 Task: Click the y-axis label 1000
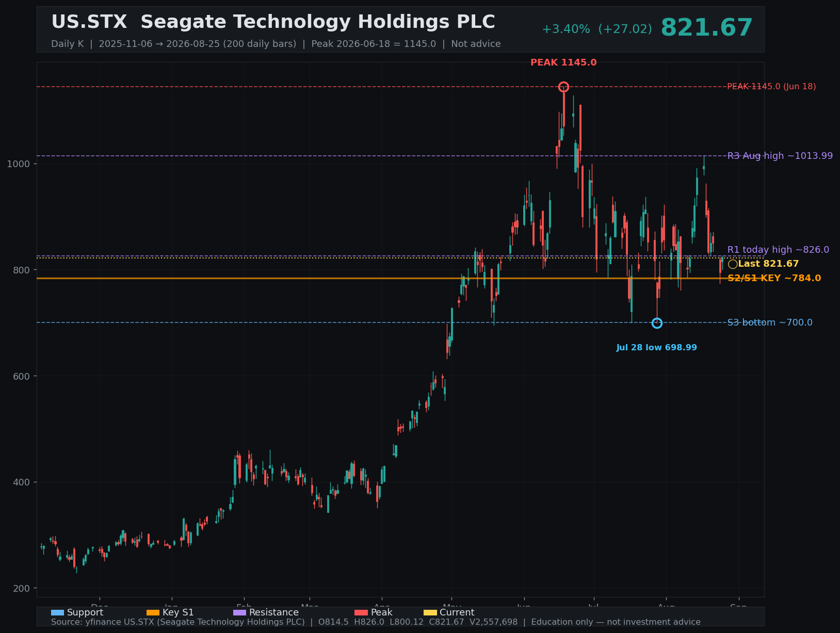point(18,164)
